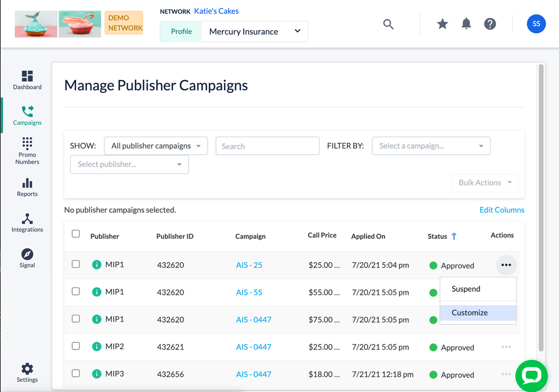559x392 pixels.
Task: Select checkbox for the MIP2 row
Action: (x=76, y=346)
